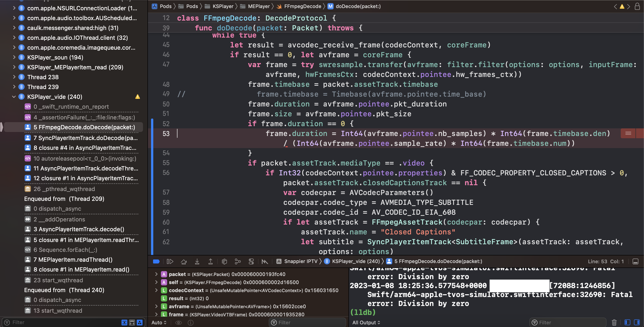Step over the current line in debug bar

pos(184,261)
